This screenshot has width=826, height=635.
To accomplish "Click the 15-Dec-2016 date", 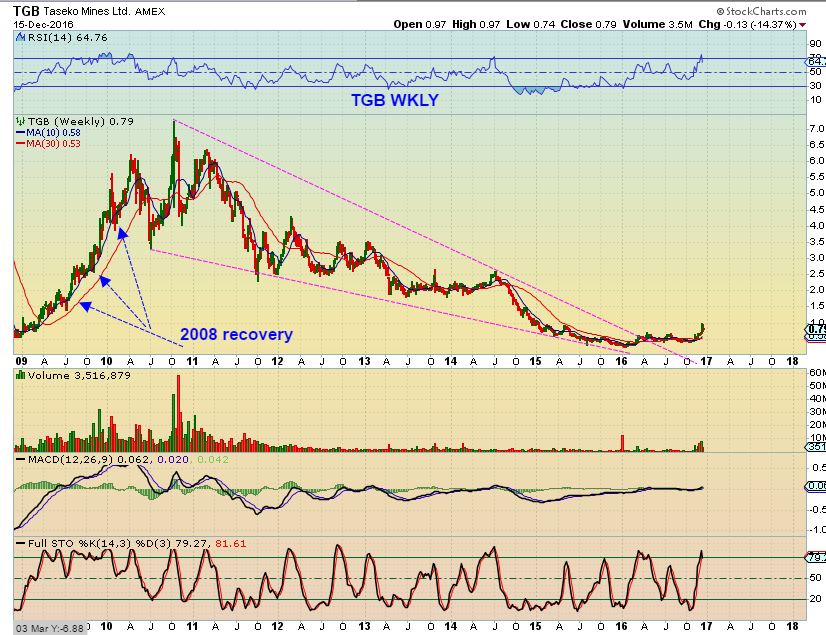I will (x=43, y=24).
